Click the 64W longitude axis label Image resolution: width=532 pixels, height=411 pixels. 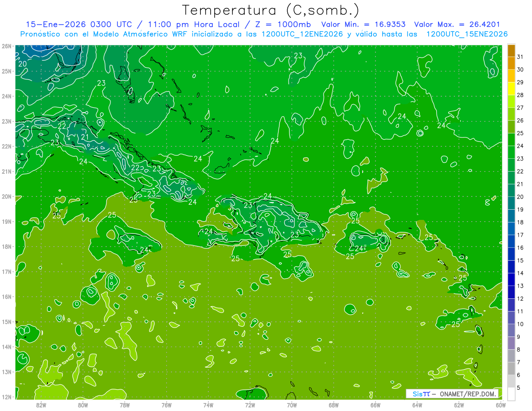pyautogui.click(x=417, y=405)
